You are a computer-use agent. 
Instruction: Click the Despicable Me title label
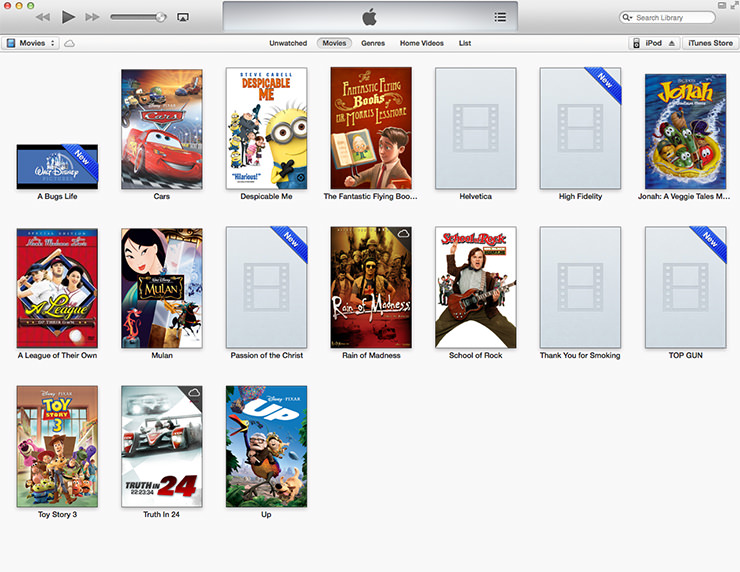click(x=266, y=196)
